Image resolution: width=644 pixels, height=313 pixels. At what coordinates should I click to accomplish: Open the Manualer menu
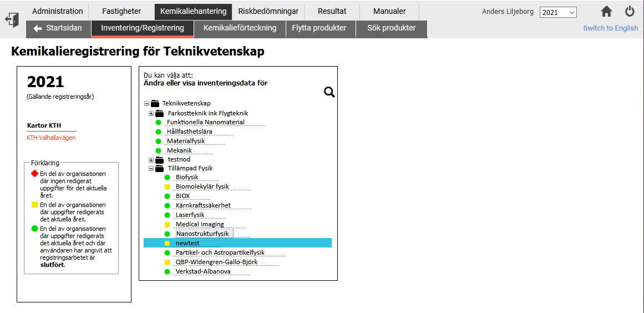pyautogui.click(x=389, y=12)
